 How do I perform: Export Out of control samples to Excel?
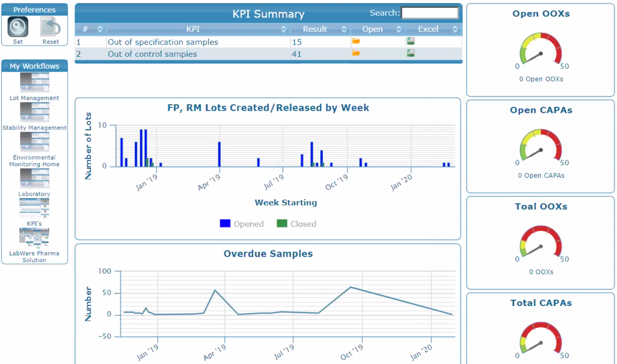click(x=410, y=53)
